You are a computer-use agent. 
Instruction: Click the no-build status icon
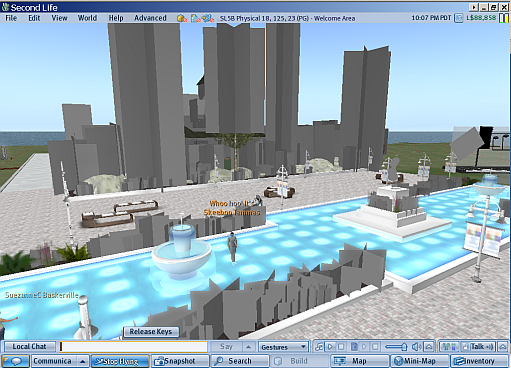[182, 18]
